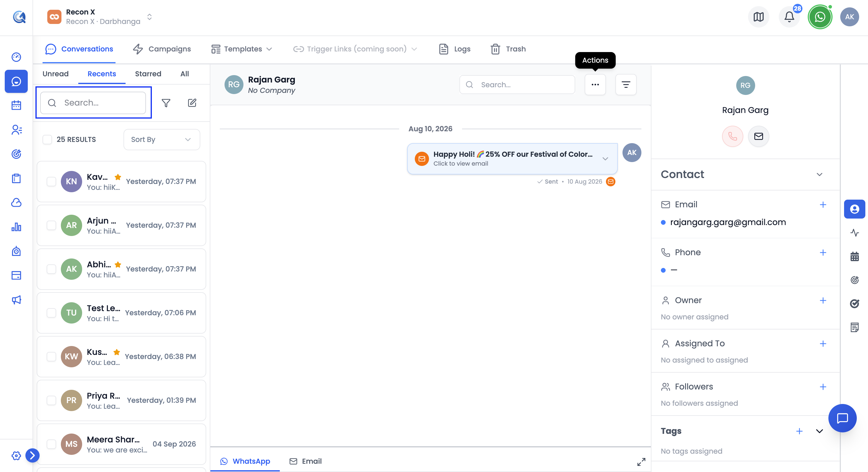Screen dimensions: 868x472
Task: Show Unread conversations tab
Action: click(55, 74)
